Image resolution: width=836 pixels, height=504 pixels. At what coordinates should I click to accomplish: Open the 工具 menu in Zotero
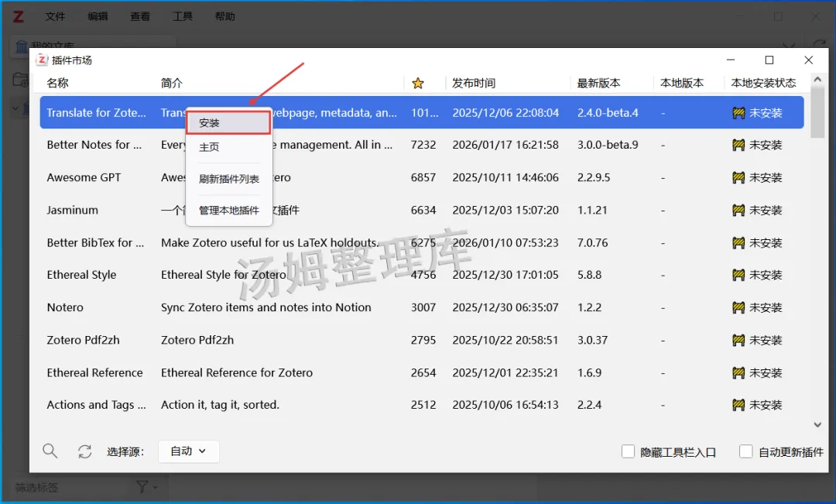(183, 16)
